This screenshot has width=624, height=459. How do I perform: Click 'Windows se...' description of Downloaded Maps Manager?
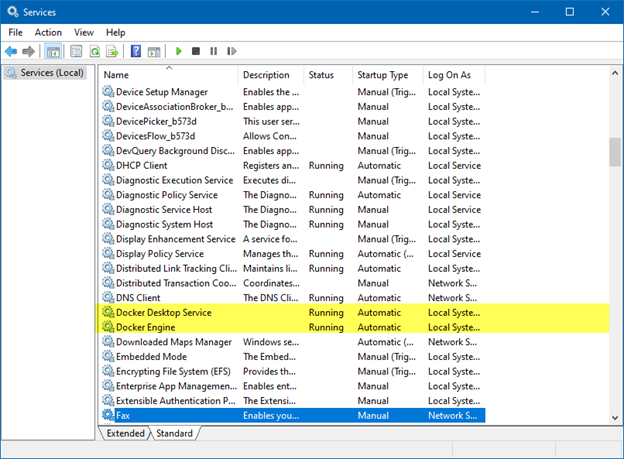271,342
